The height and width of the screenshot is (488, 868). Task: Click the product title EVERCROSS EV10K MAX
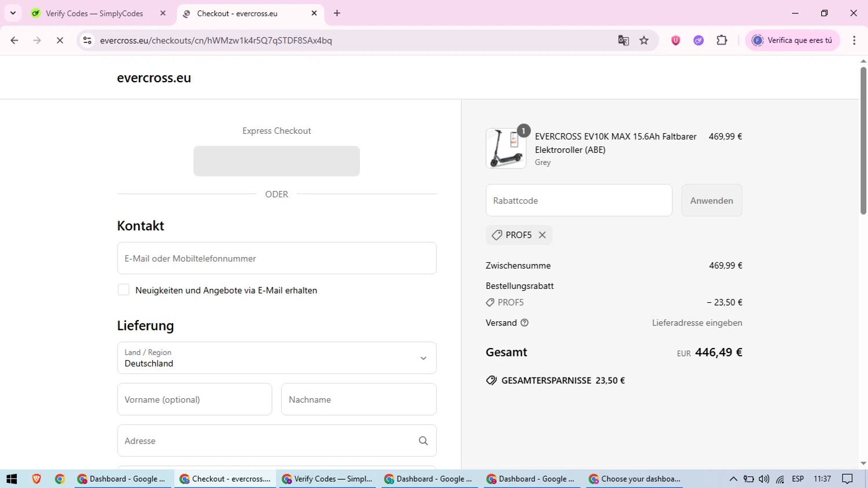point(616,143)
